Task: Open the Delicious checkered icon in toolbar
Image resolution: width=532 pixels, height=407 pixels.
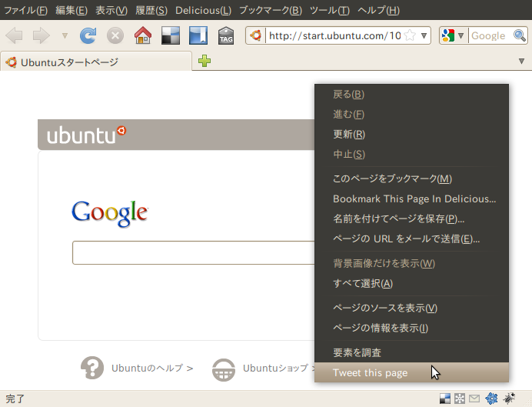Action: tap(171, 35)
